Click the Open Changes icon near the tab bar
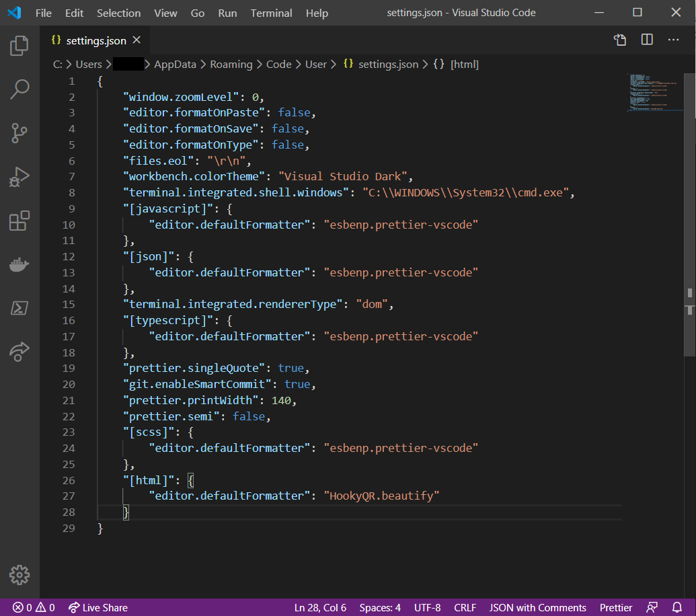 [x=619, y=40]
